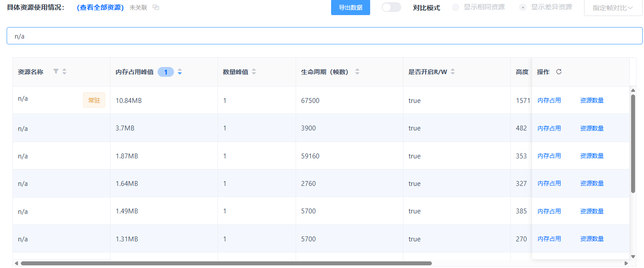Click horizontal scrollbar left arrow
This screenshot has width=644, height=268.
click(16, 263)
